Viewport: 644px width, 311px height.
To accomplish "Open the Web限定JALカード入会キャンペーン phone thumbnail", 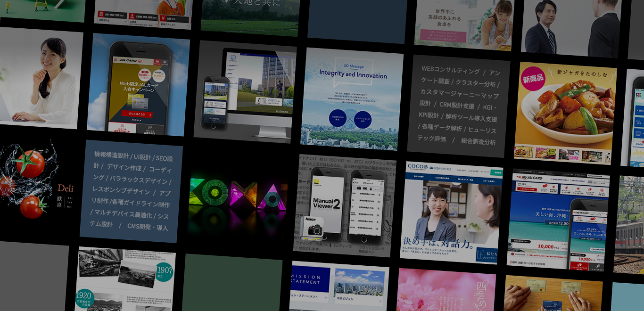I will click(x=138, y=85).
